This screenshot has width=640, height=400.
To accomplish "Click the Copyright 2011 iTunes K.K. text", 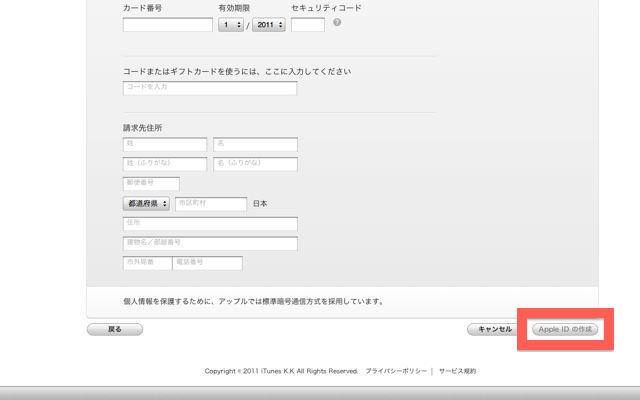I will 281,371.
